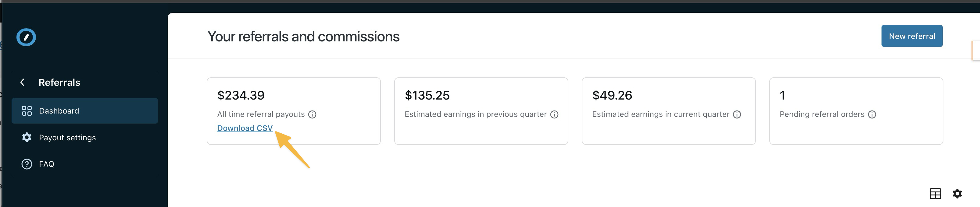
Task: Show info for All time referral payouts
Action: (x=312, y=114)
